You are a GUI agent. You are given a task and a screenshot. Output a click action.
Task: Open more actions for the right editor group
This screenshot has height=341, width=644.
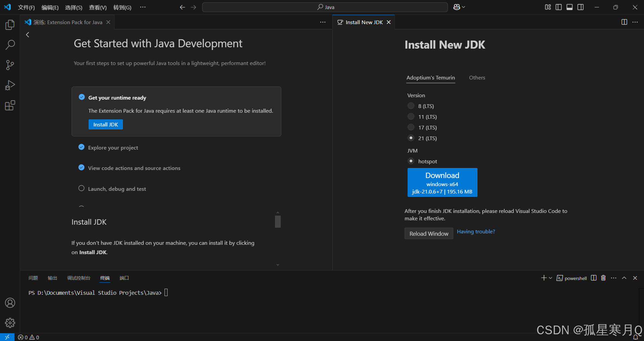[635, 22]
